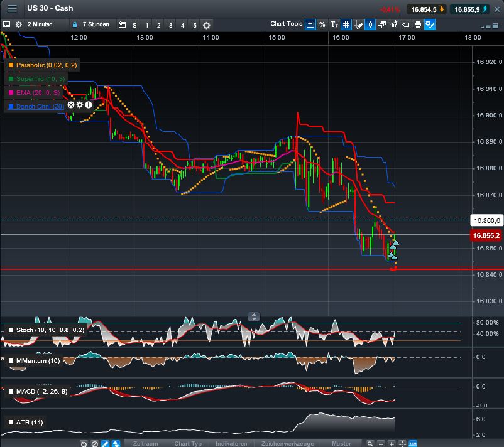Viewport: 504px width, 447px height.
Task: Select chart preset 3
Action: [171, 25]
